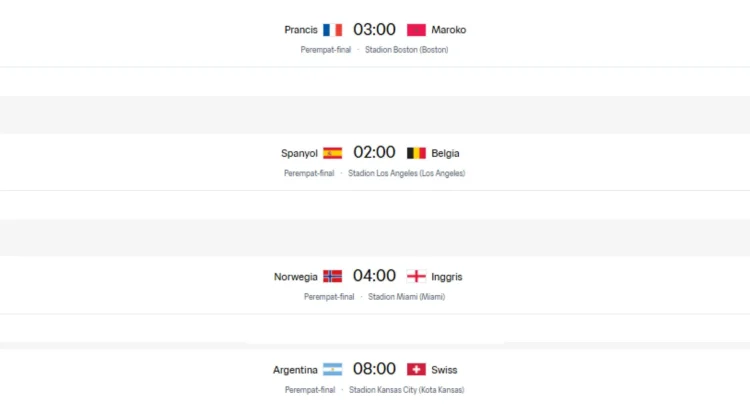Click the Morocco flag icon
750x420 pixels.
[x=416, y=30]
